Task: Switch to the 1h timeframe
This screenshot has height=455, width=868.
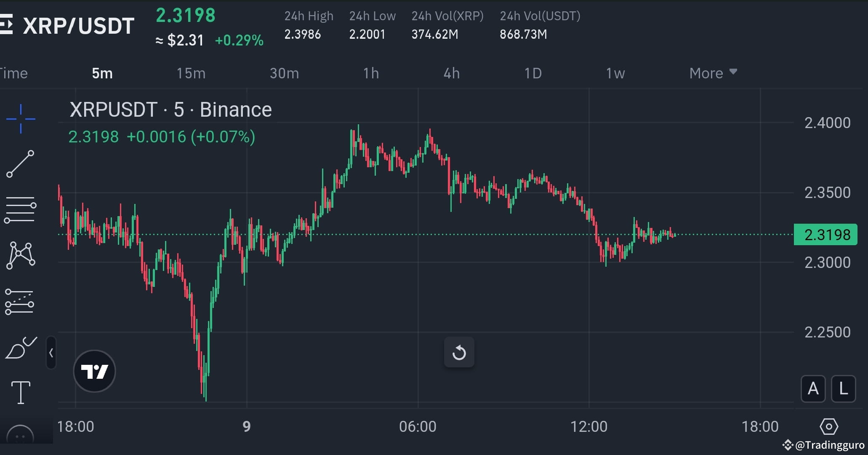Action: [371, 72]
